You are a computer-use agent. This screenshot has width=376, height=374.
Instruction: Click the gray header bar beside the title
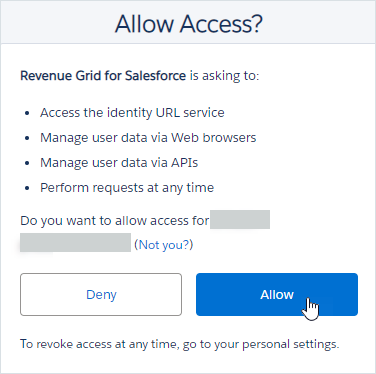[57, 22]
